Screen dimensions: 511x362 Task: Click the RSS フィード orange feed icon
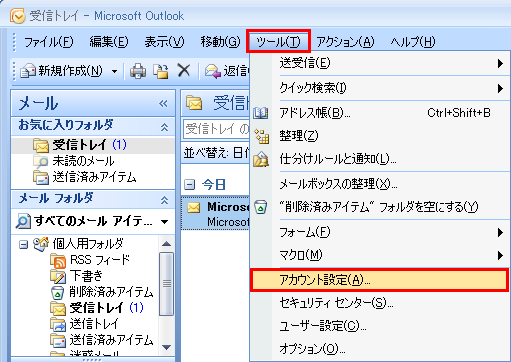pos(58,260)
